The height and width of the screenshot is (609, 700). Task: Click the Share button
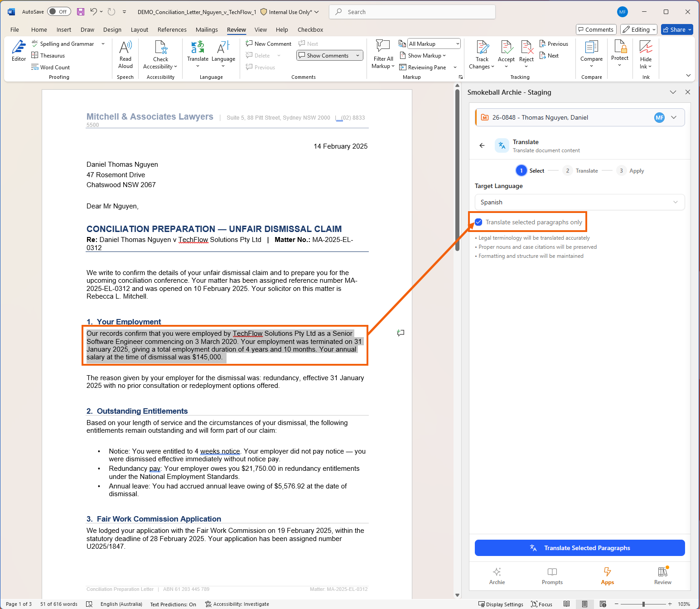pyautogui.click(x=677, y=30)
